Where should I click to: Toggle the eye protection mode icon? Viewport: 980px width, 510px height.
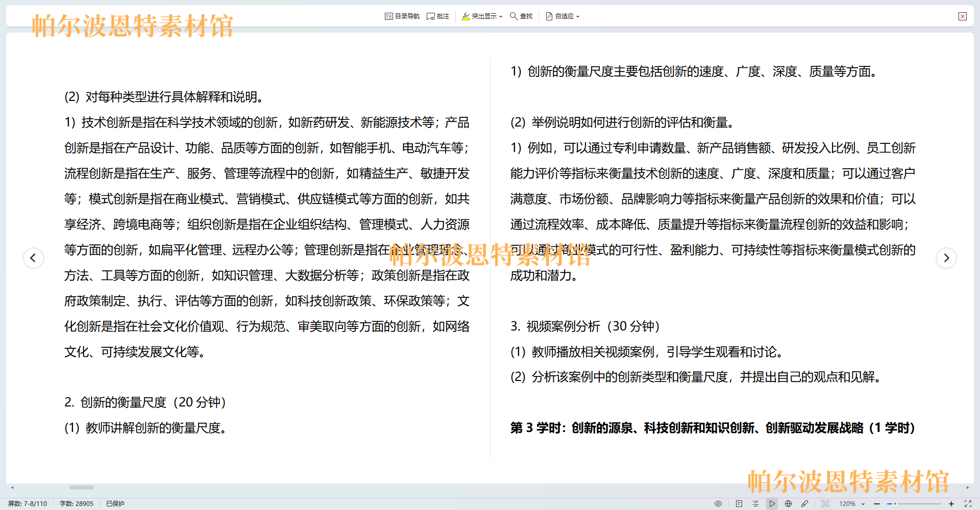718,503
